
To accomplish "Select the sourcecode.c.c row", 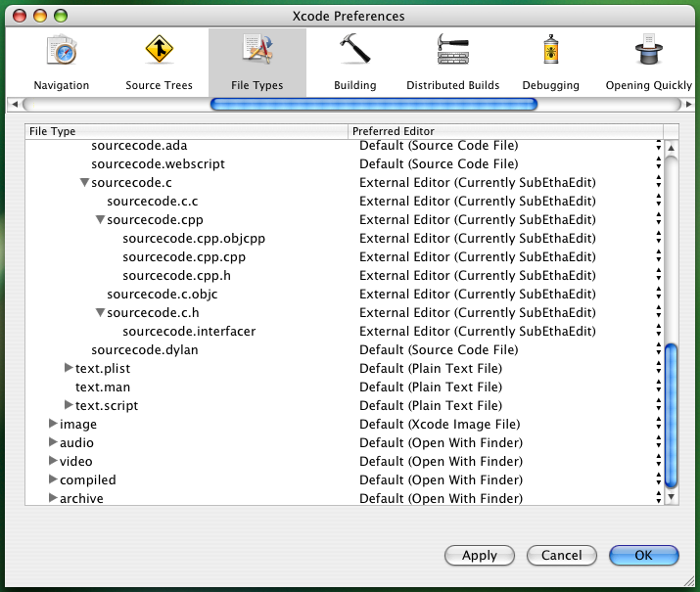I will pos(344,201).
